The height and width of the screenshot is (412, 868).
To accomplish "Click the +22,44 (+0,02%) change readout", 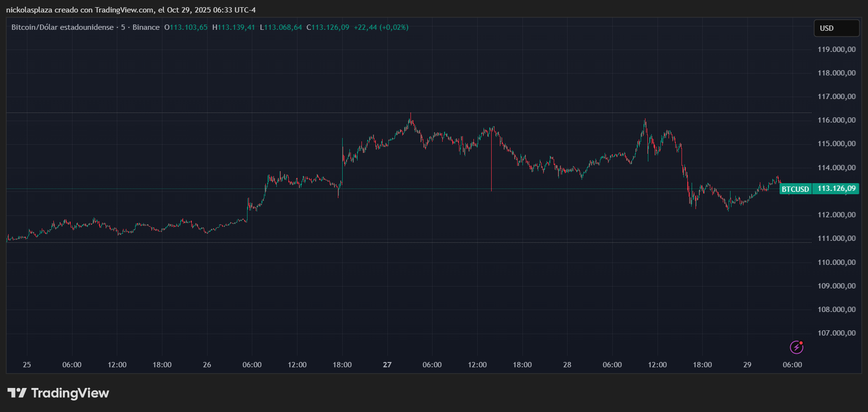I will (x=381, y=27).
